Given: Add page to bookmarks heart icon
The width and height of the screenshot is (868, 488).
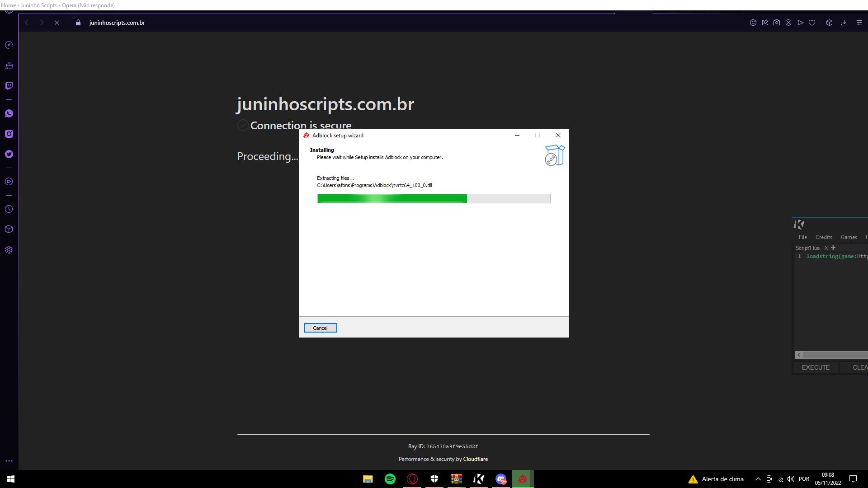Looking at the screenshot, I should click(x=812, y=23).
